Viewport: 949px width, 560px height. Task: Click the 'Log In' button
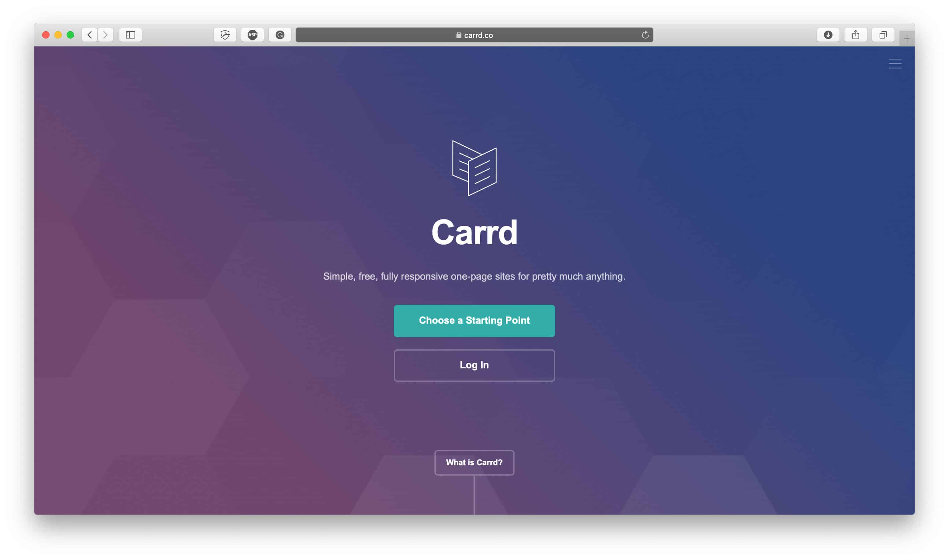point(474,365)
